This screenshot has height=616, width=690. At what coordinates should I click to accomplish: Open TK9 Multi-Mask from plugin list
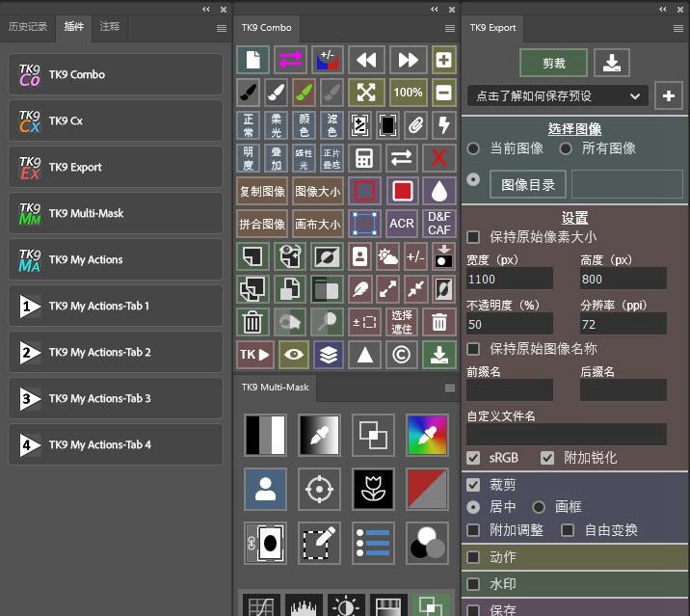coord(116,214)
